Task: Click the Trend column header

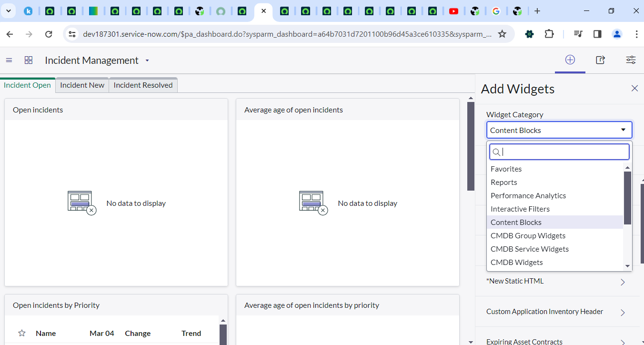Action: pos(191,333)
